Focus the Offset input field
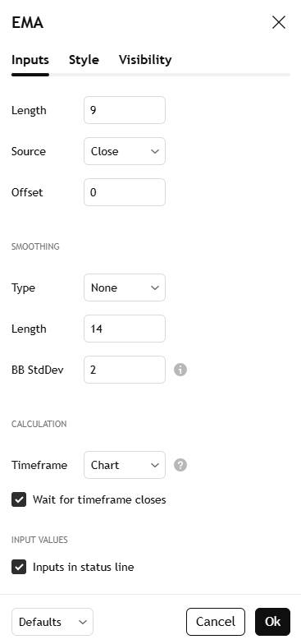The image size is (301, 644). point(125,192)
